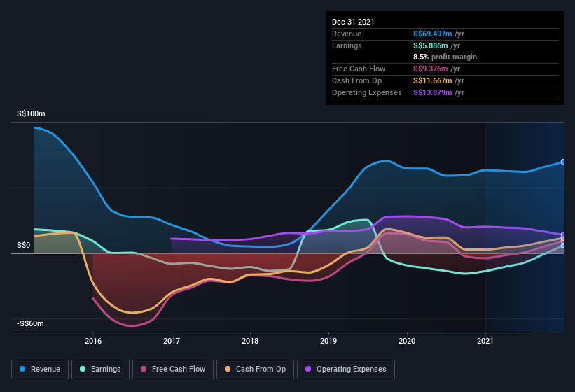Click the Cash From Op label in tooltip

pyautogui.click(x=356, y=80)
